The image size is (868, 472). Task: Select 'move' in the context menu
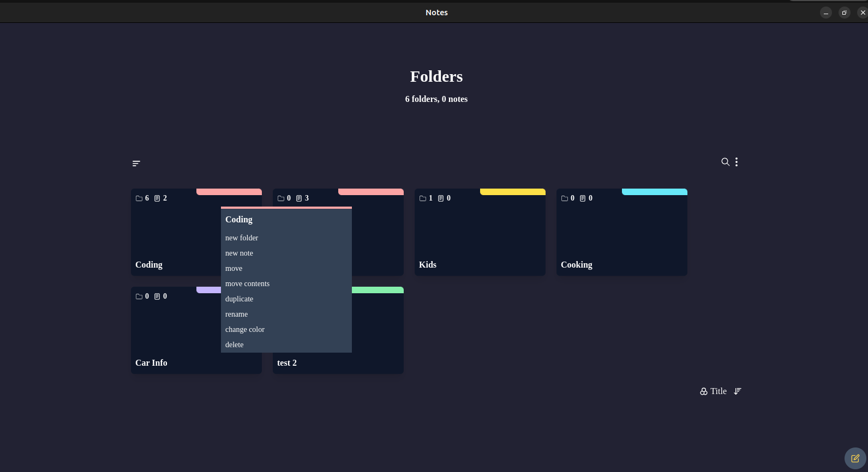point(286,268)
